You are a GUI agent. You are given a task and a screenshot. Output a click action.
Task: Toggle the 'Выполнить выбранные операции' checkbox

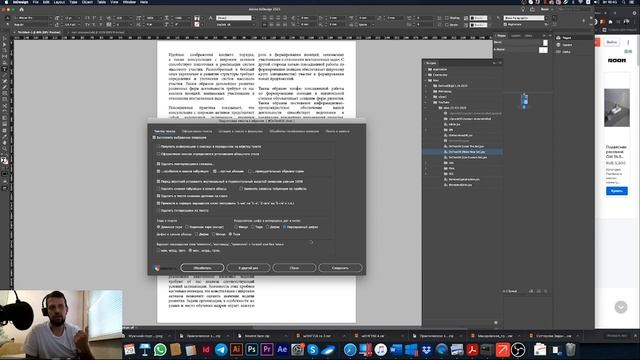154,138
